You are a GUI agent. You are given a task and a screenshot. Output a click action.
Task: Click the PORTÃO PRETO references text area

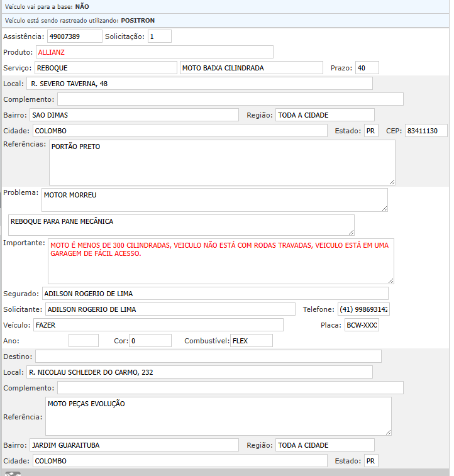[221, 162]
